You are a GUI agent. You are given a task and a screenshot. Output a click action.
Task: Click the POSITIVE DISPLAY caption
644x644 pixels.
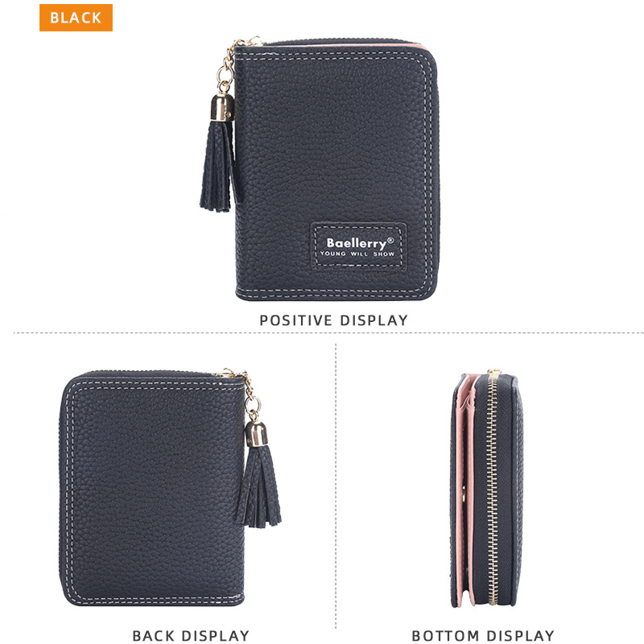(334, 320)
